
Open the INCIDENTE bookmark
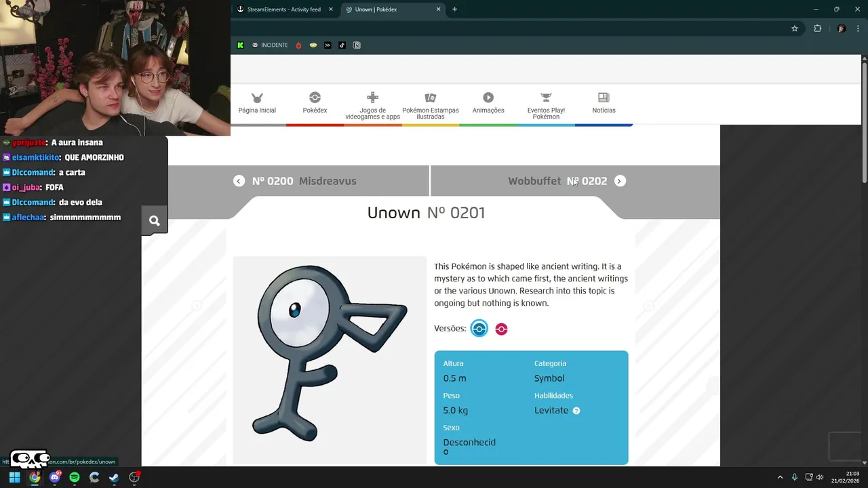pyautogui.click(x=270, y=45)
